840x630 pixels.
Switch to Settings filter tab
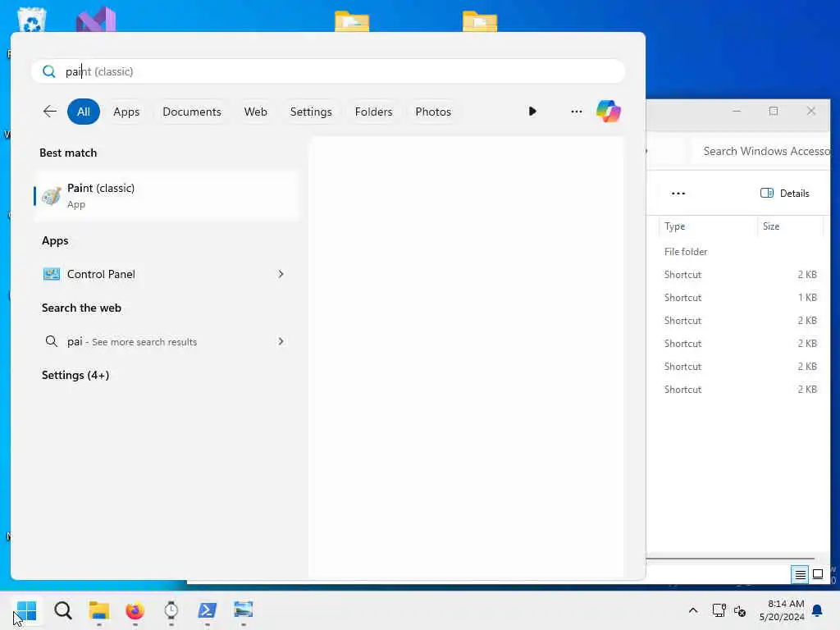point(311,112)
